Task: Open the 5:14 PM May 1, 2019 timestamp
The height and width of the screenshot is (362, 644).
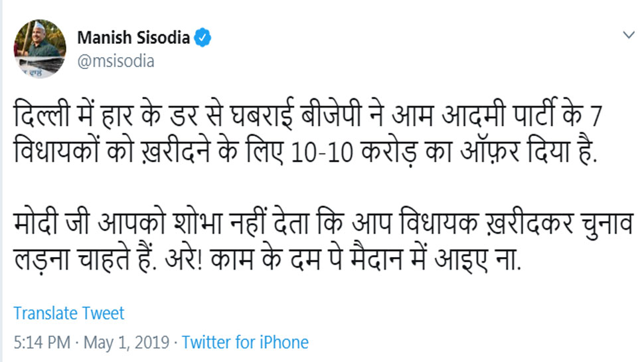Action: point(90,343)
